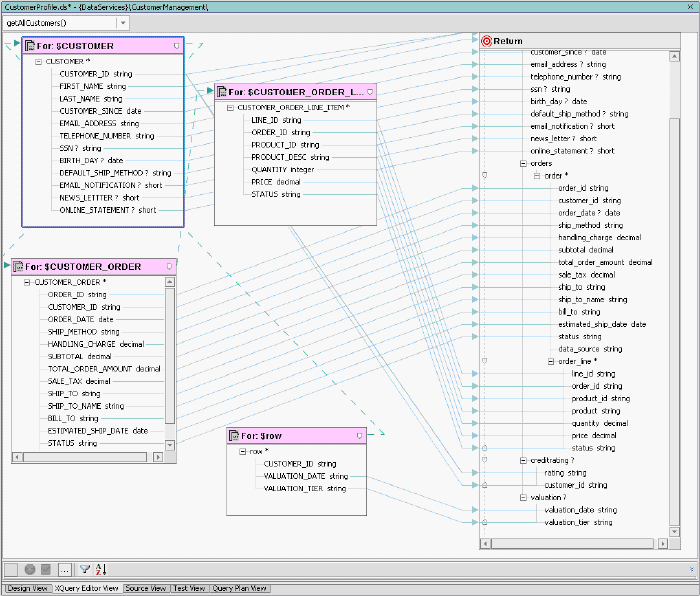Click the Return pane vertical scrollbar thumb

click(x=675, y=321)
